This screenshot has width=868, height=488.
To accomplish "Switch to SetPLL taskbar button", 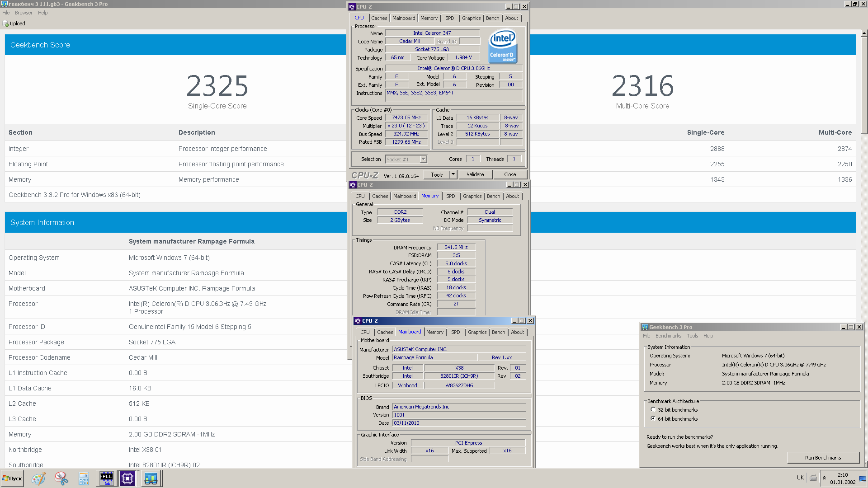I will click(x=107, y=479).
